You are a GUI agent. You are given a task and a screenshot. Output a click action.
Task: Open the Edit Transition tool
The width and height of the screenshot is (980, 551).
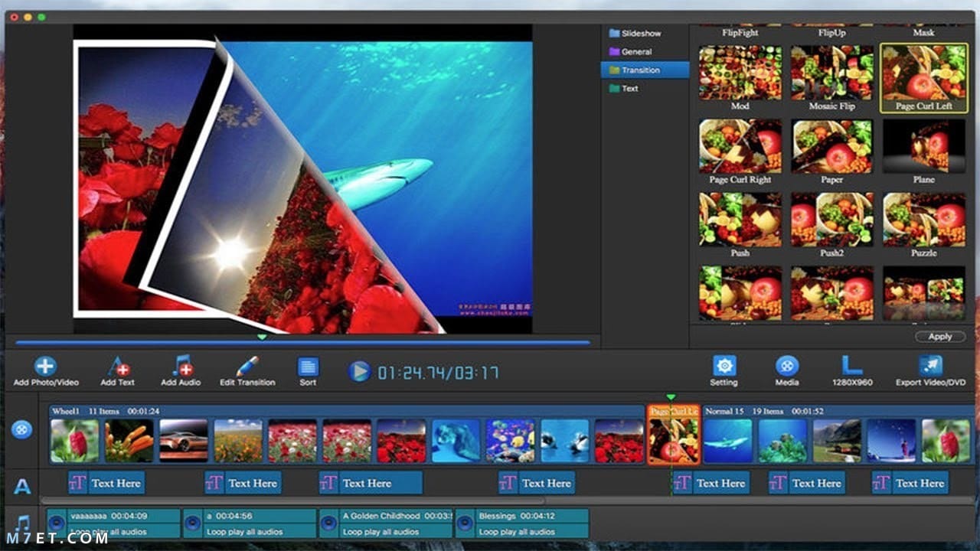[x=247, y=366]
